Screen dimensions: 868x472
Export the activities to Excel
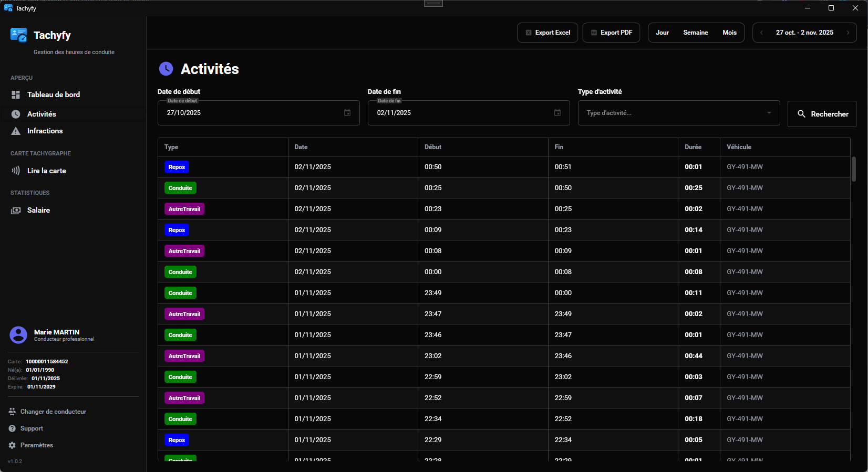pos(547,33)
